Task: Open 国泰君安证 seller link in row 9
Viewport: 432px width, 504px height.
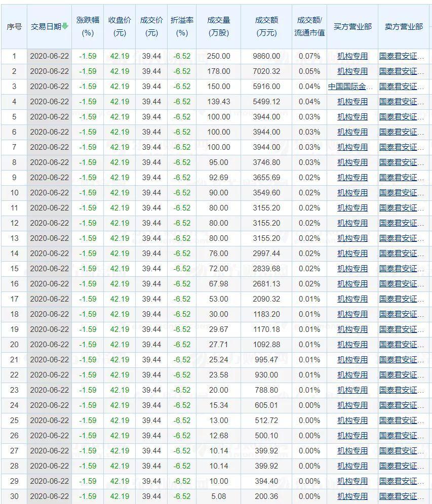Action: (401, 178)
